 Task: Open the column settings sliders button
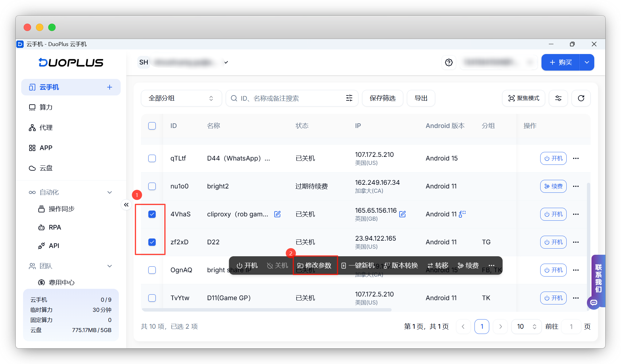(x=558, y=98)
